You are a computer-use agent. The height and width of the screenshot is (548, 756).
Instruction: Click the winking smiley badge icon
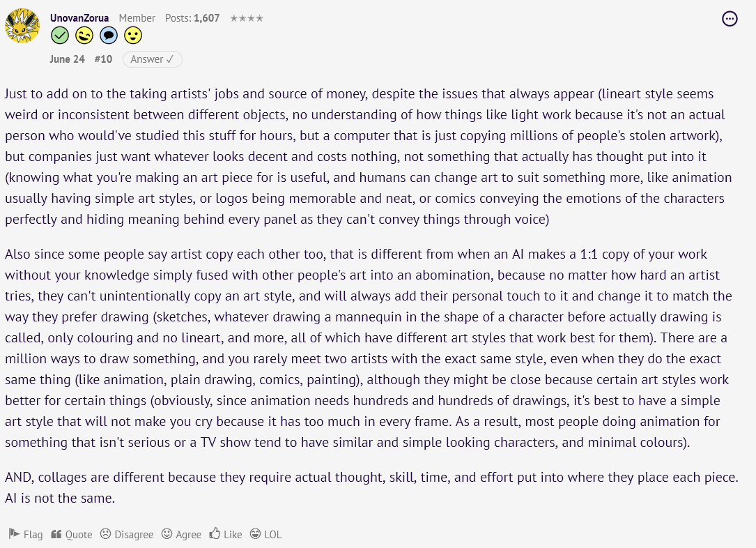coord(84,36)
